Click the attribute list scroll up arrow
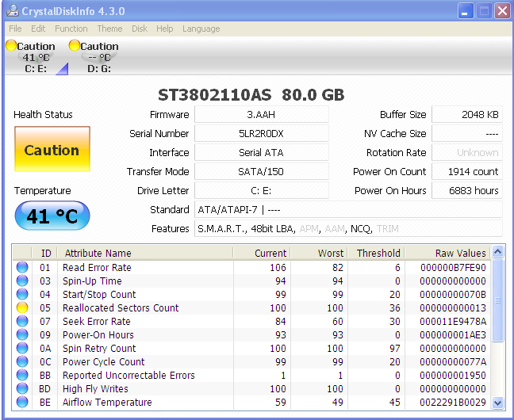 [x=497, y=252]
